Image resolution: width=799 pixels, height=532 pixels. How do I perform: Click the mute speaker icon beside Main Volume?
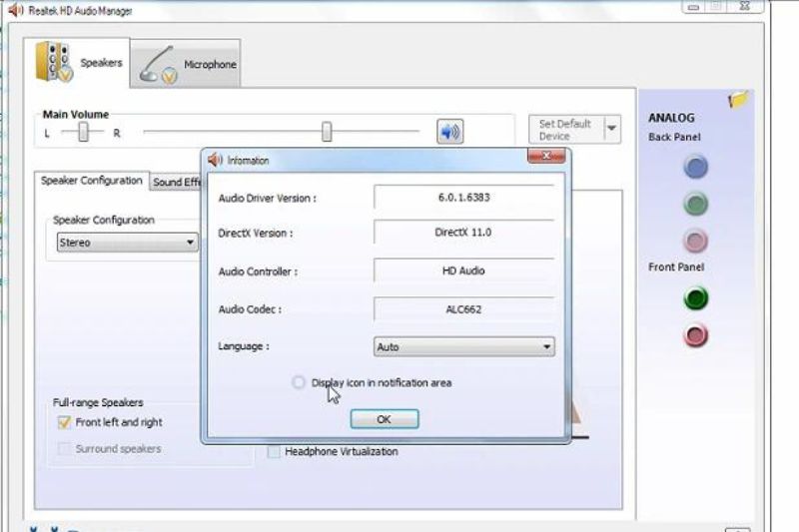tap(450, 132)
